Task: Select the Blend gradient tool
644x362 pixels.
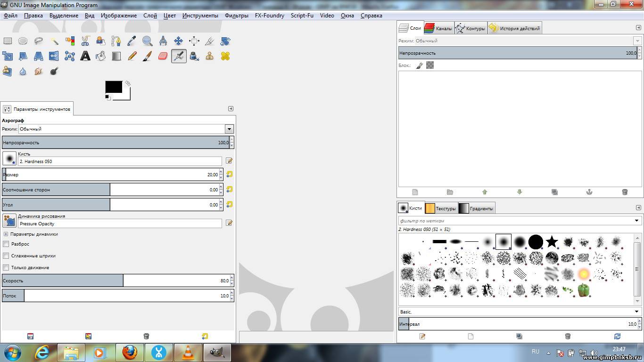Action: coord(116,56)
